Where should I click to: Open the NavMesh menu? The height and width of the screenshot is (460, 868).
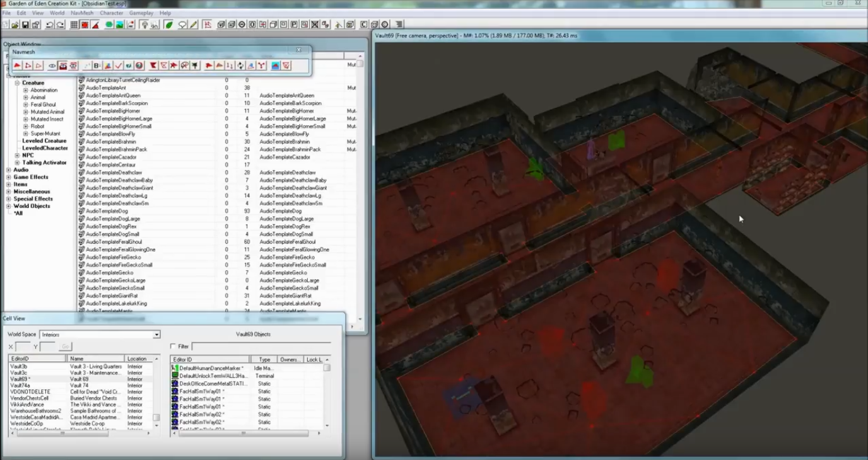pyautogui.click(x=82, y=13)
